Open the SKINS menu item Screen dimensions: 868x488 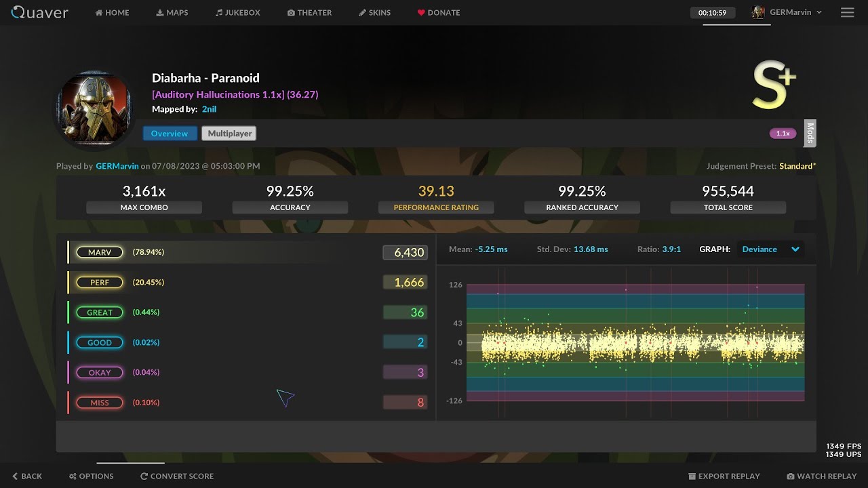(375, 12)
